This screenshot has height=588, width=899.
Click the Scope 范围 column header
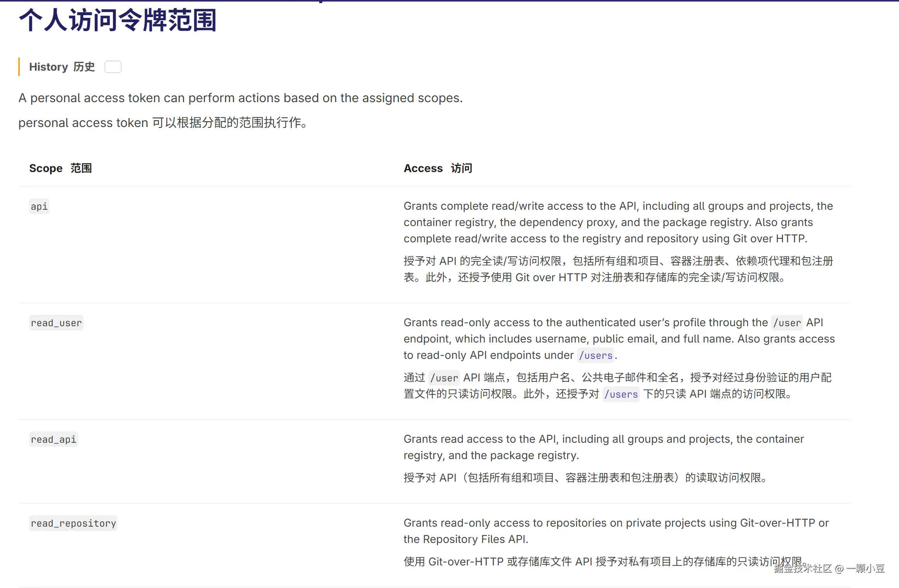60,168
